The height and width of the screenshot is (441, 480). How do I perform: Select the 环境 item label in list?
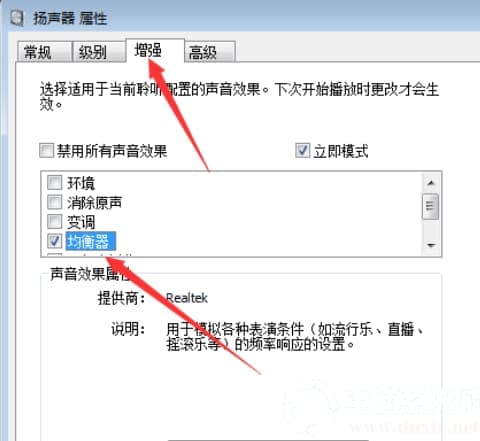tap(81, 183)
